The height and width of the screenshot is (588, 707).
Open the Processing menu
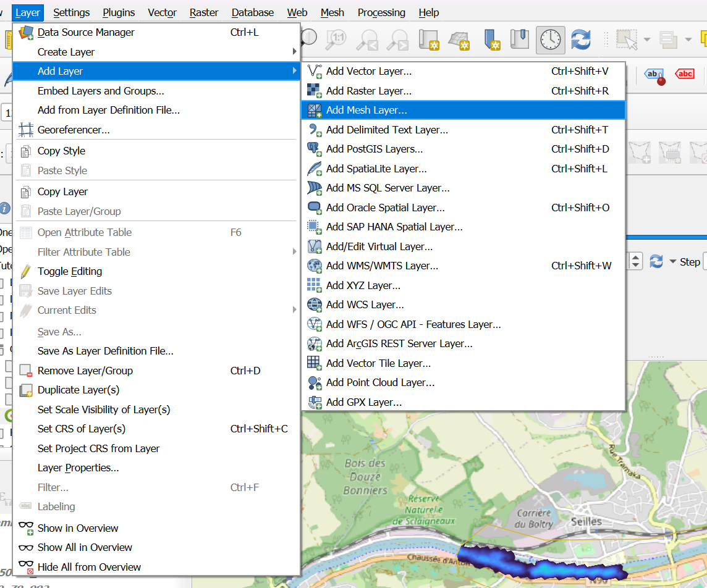click(x=381, y=12)
